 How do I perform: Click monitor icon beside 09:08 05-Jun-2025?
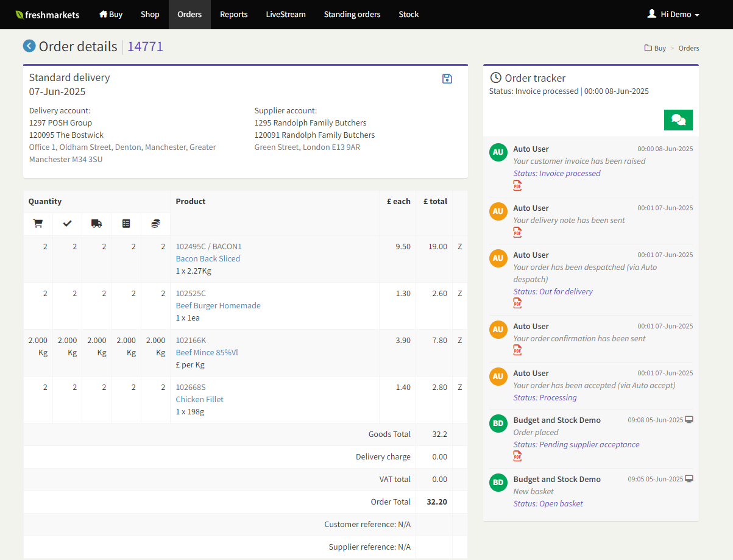coord(689,420)
